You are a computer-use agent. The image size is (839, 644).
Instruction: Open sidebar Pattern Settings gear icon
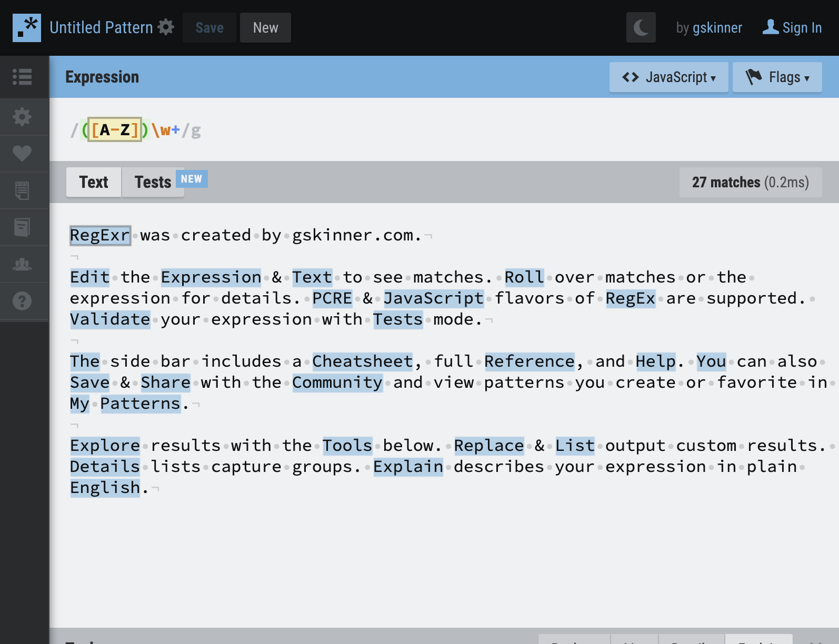click(22, 117)
